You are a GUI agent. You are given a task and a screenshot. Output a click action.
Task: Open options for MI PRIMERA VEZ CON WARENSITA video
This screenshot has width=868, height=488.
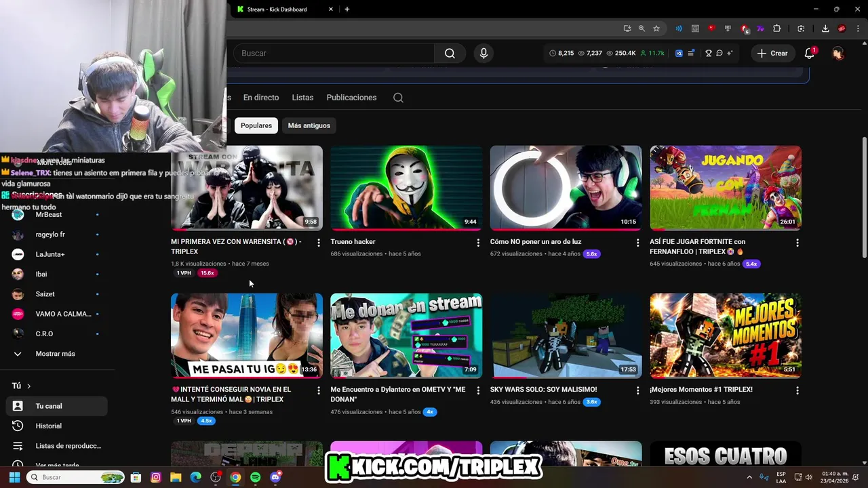tap(319, 243)
